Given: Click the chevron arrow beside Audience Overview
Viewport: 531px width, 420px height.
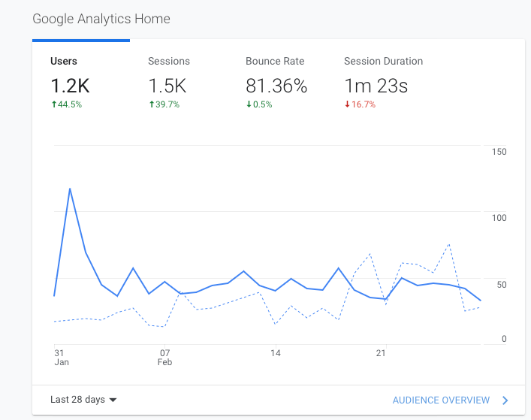Looking at the screenshot, I should [505, 400].
